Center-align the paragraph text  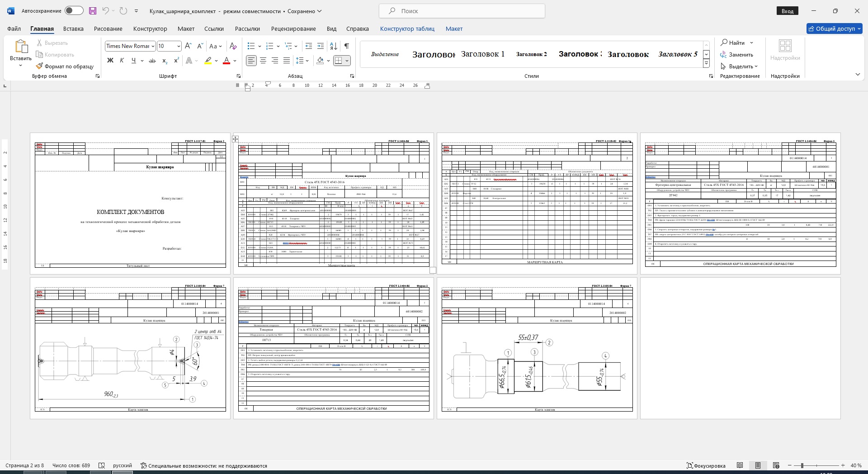(x=263, y=61)
